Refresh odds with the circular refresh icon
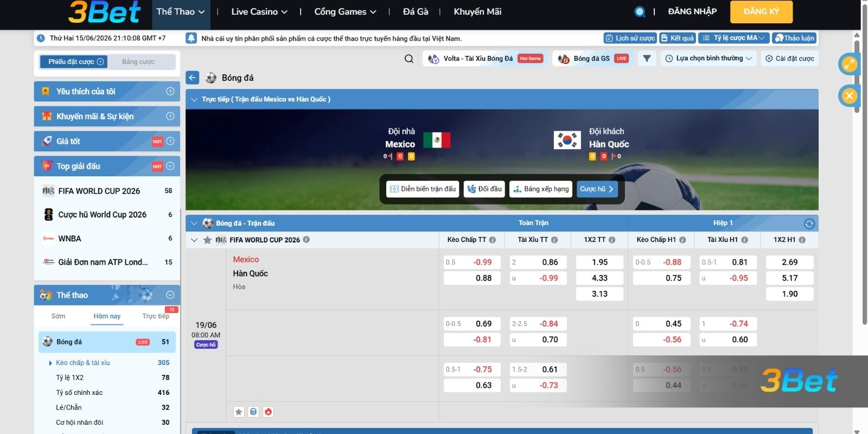This screenshot has height=434, width=868. click(809, 224)
